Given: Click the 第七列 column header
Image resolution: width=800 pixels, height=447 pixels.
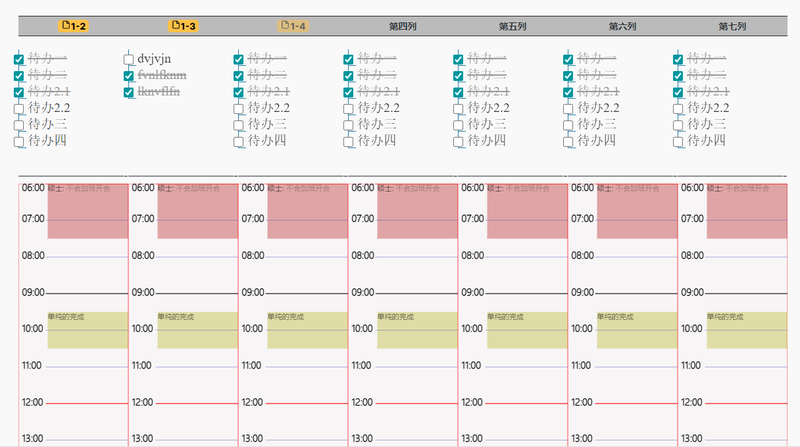Looking at the screenshot, I should click(733, 25).
